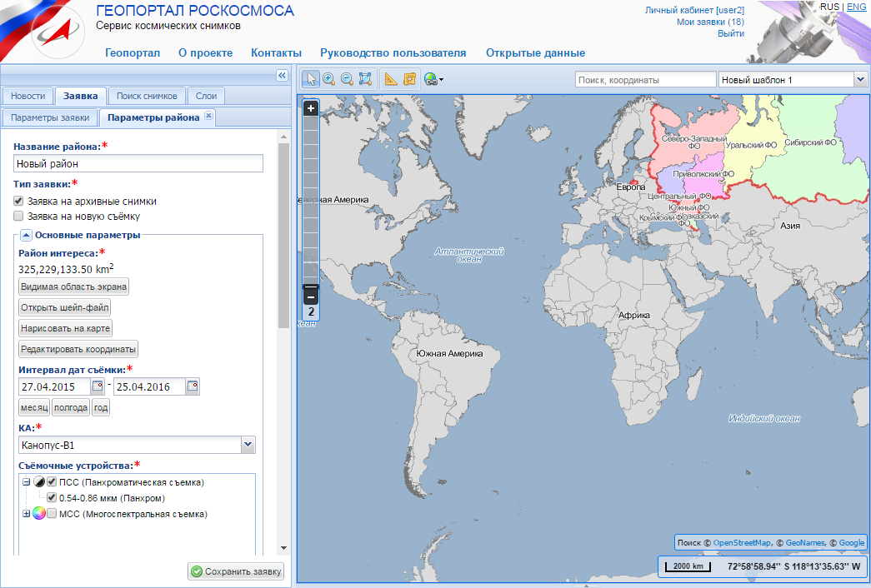
Task: Open calendar for end date 25.04.2016
Action: click(x=193, y=386)
